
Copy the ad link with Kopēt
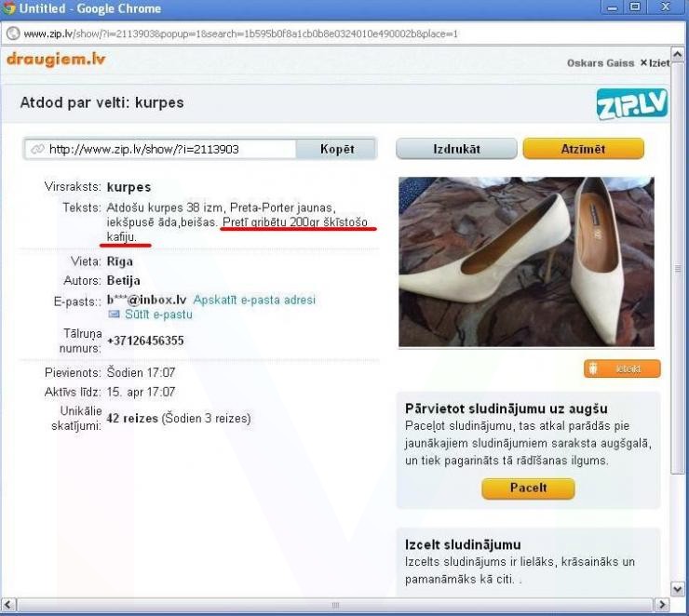pyautogui.click(x=337, y=149)
